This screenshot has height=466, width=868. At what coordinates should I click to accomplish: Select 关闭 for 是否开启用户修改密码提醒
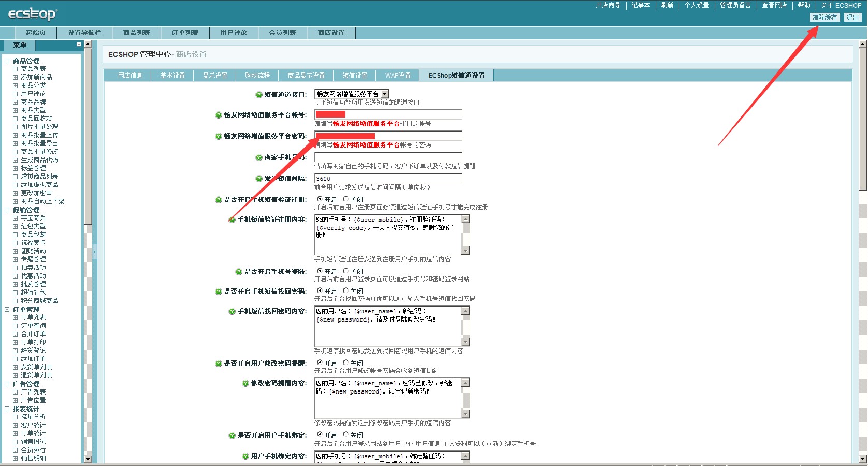coord(345,362)
